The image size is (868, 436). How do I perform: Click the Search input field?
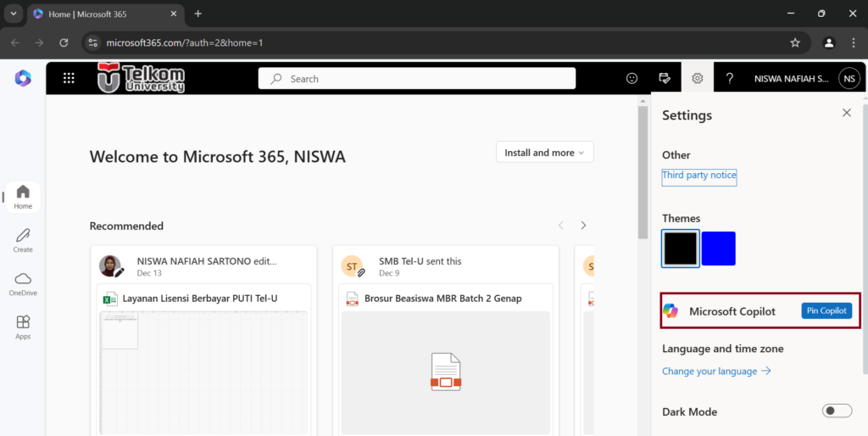pyautogui.click(x=424, y=79)
